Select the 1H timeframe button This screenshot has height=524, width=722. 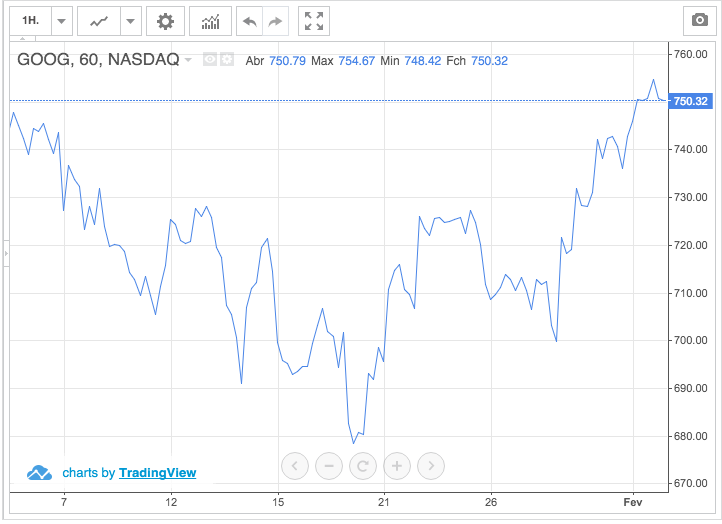(x=31, y=21)
